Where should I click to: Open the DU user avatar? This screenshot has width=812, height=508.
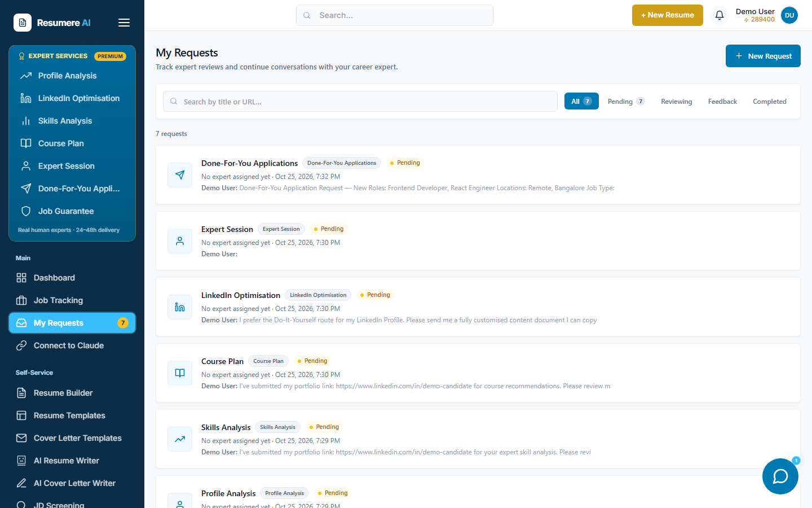[789, 15]
